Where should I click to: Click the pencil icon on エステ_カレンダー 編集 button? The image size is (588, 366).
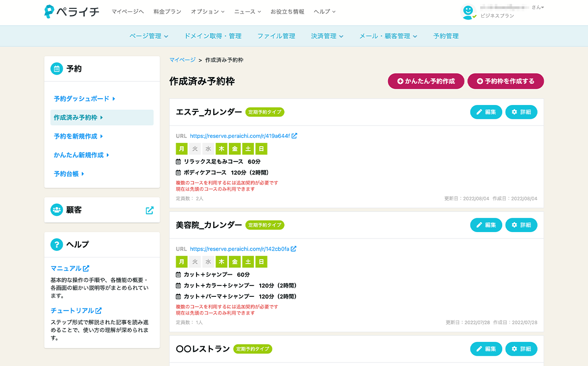coord(479,112)
